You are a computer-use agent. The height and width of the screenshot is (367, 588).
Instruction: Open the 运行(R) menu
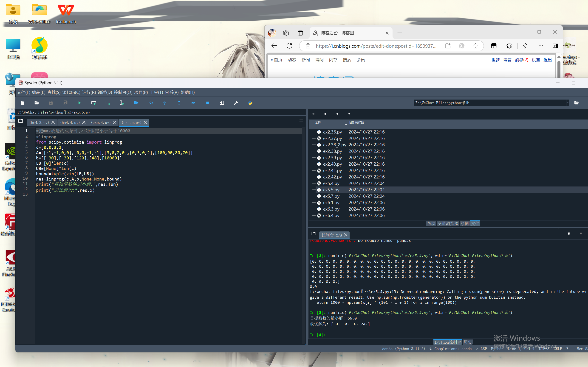point(89,92)
